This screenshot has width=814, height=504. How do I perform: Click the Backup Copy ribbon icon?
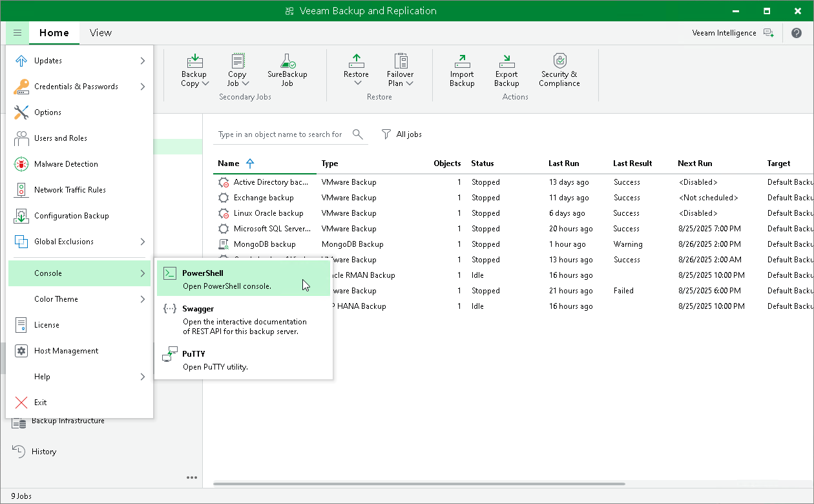click(194, 61)
